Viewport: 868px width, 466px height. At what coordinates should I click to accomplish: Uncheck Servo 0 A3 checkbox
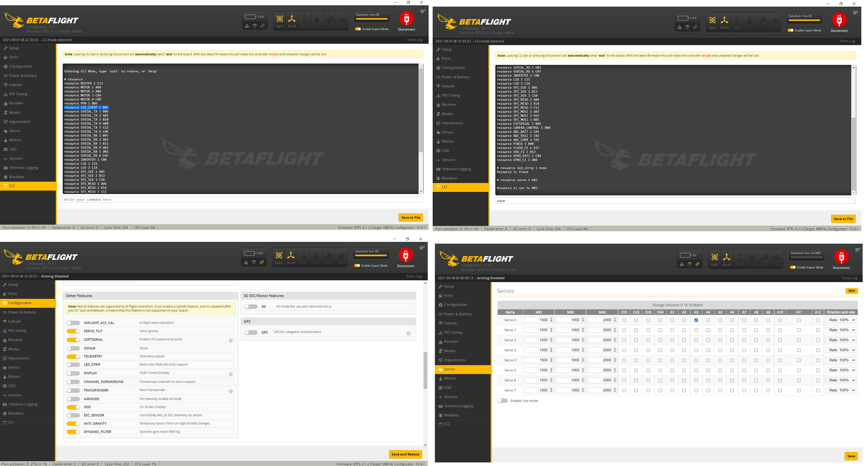(x=696, y=320)
